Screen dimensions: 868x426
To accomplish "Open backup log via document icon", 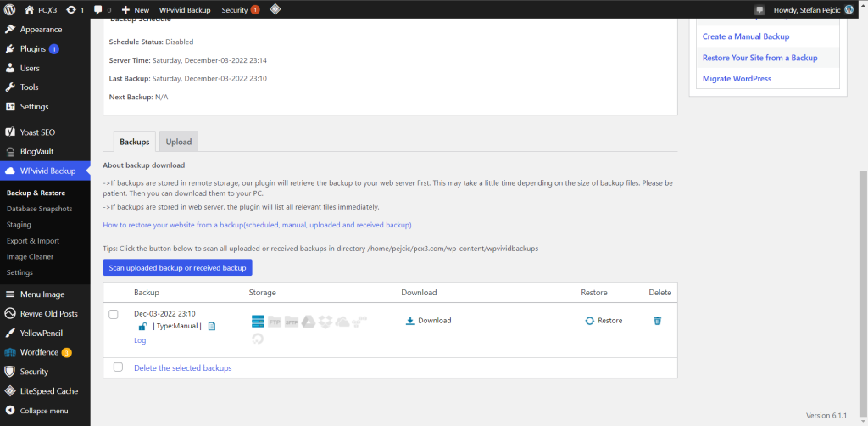I will pyautogui.click(x=211, y=326).
